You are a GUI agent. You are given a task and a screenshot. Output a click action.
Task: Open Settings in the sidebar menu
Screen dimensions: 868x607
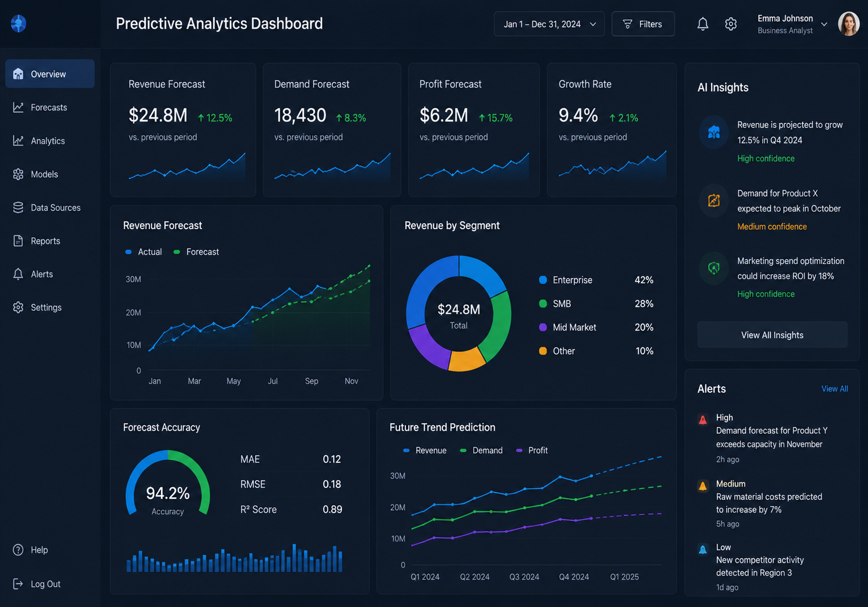coord(50,307)
